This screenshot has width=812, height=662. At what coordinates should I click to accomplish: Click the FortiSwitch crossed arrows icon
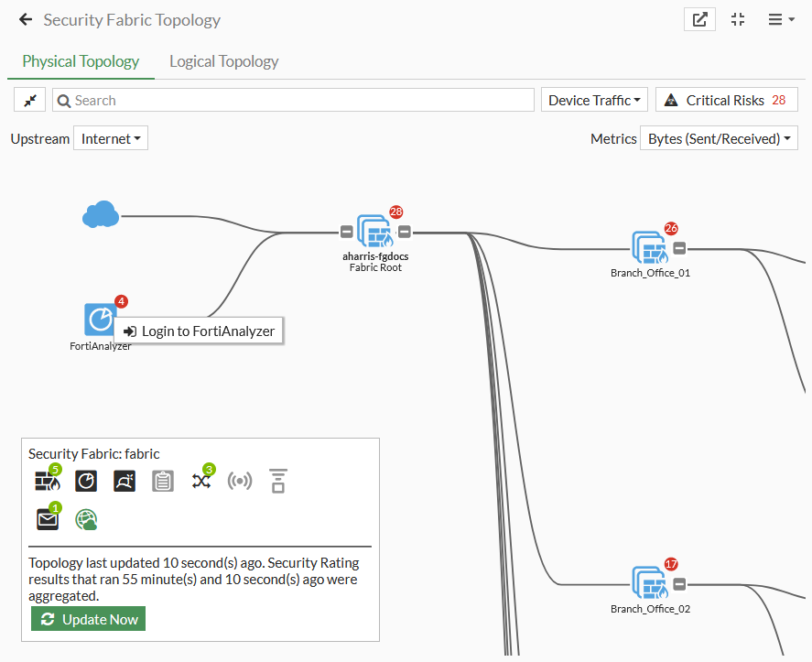200,482
